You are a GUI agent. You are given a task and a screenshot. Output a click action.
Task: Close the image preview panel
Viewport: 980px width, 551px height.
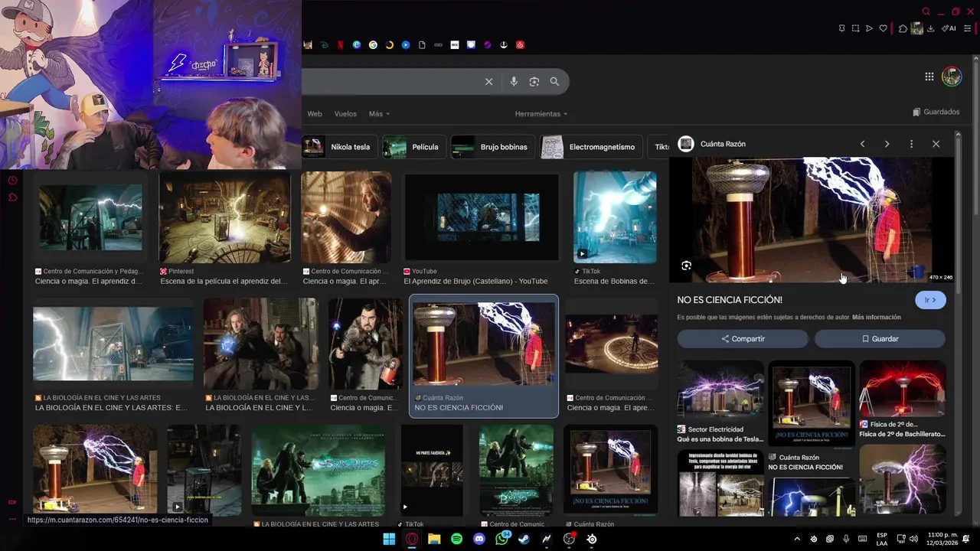936,144
